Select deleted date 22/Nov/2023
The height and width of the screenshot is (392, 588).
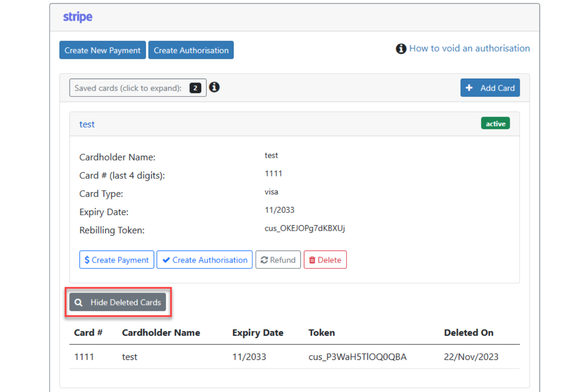coord(471,357)
